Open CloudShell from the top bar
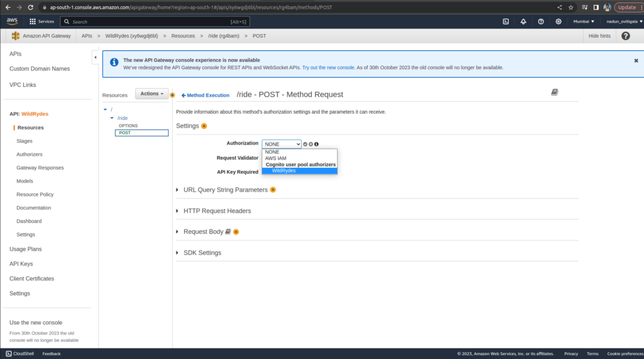The image size is (644, 359). [506, 21]
